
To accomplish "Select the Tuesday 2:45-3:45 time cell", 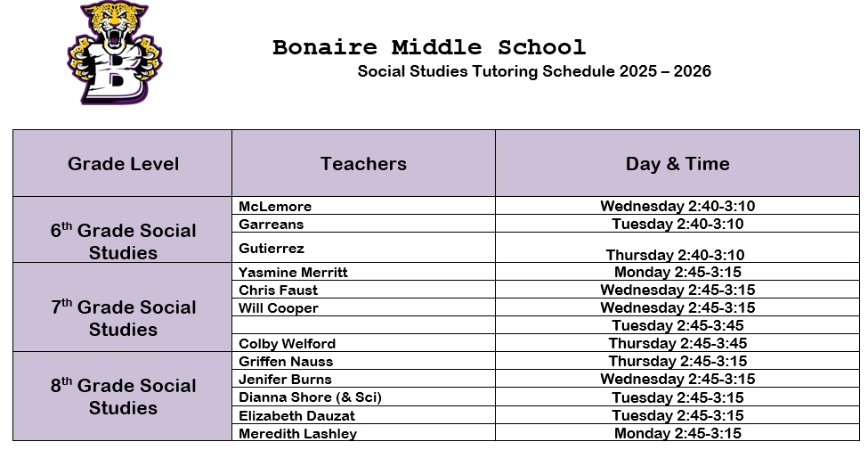I will (x=677, y=326).
